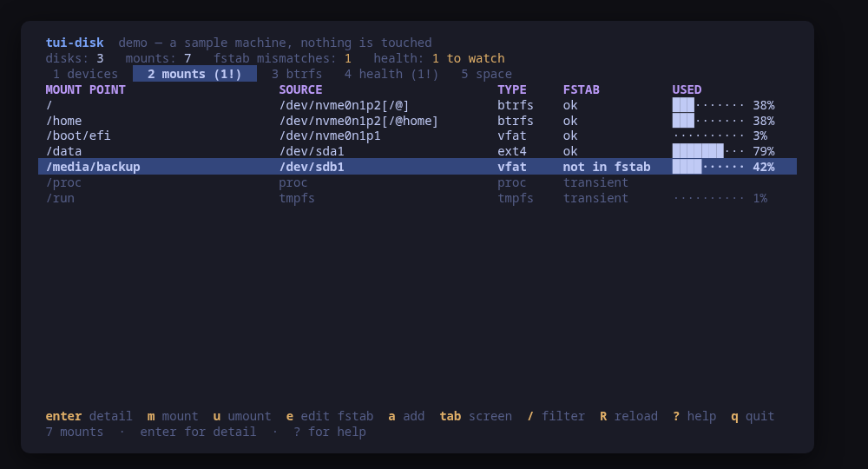Click the 79% usage bar for /data
Image resolution: width=868 pixels, height=469 pixels.
(723, 151)
